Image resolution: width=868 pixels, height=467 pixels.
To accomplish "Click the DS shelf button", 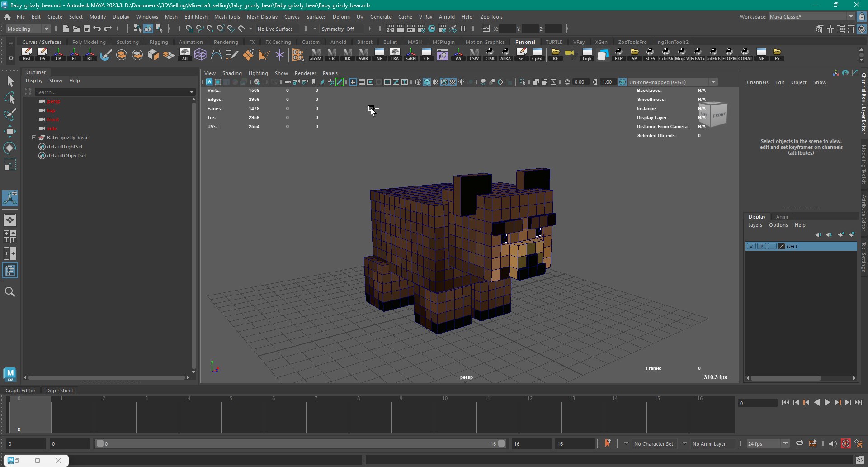I will tap(42, 54).
